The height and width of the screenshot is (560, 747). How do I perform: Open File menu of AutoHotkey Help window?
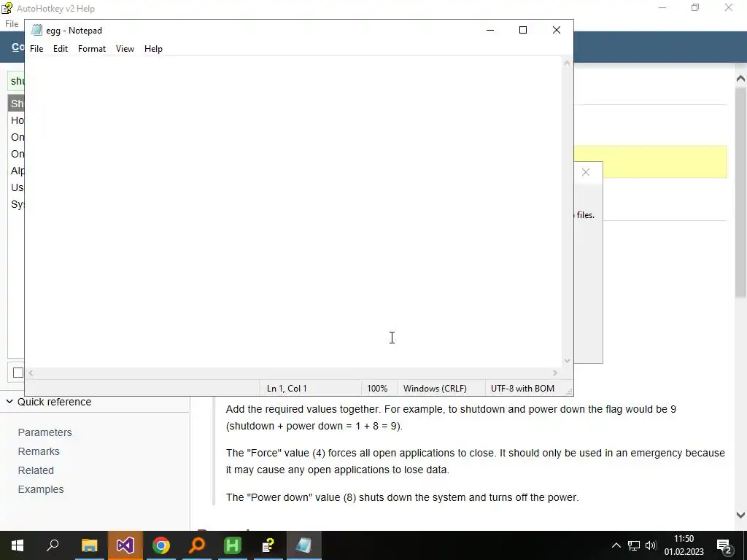pos(12,24)
